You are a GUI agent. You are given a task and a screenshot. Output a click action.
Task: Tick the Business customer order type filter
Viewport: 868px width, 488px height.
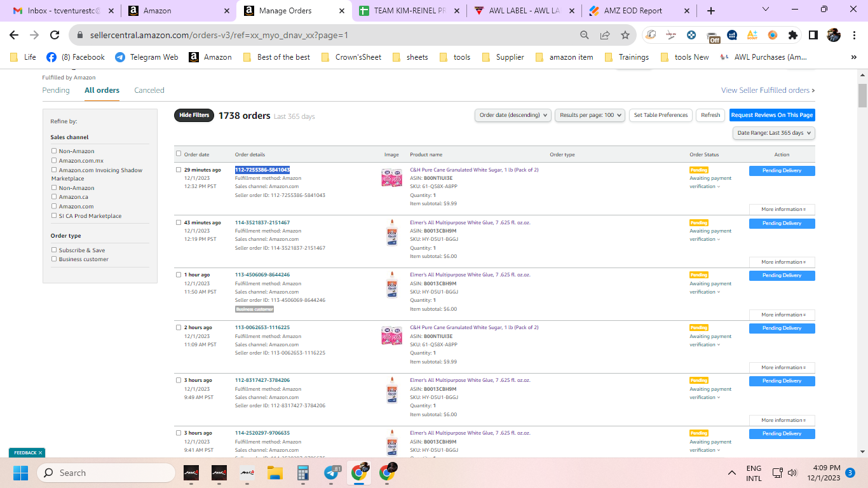(54, 259)
